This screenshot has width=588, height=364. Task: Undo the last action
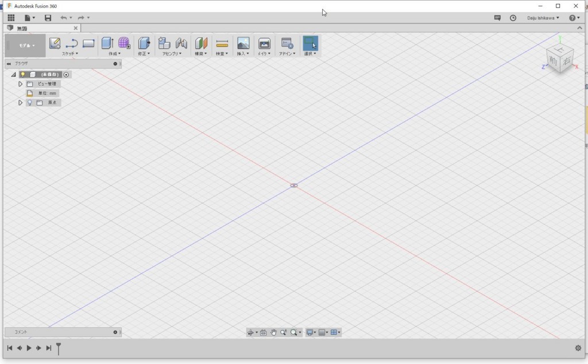[x=63, y=18]
